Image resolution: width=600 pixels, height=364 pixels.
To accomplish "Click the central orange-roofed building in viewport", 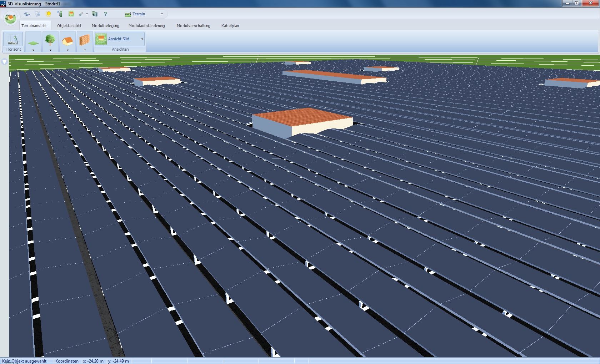I will [302, 118].
